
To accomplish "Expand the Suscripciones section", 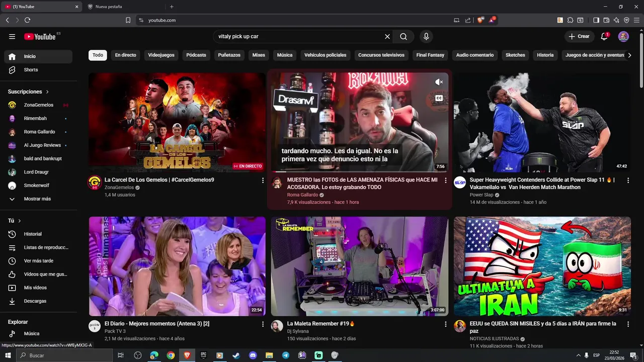I will coord(29,92).
